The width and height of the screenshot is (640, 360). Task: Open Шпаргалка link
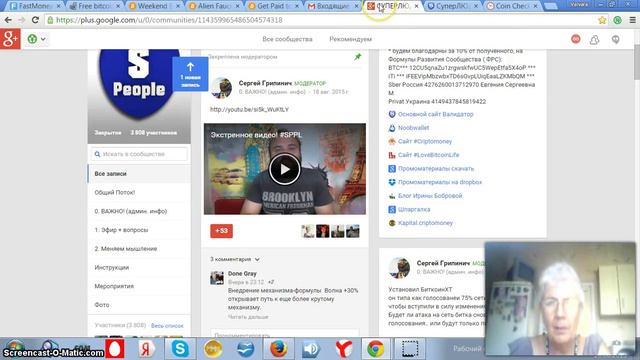pos(414,209)
